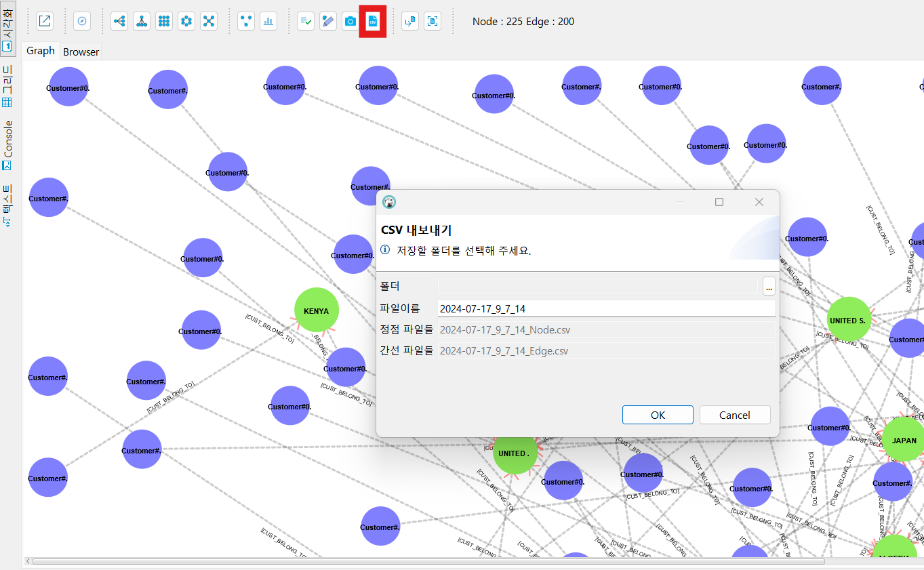Click the pencil highlighter edit icon

pyautogui.click(x=328, y=21)
